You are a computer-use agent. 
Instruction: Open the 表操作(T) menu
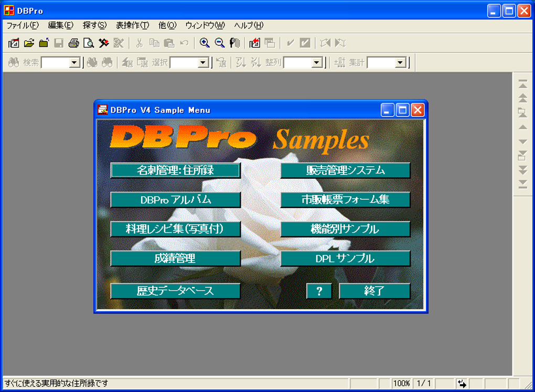(132, 26)
